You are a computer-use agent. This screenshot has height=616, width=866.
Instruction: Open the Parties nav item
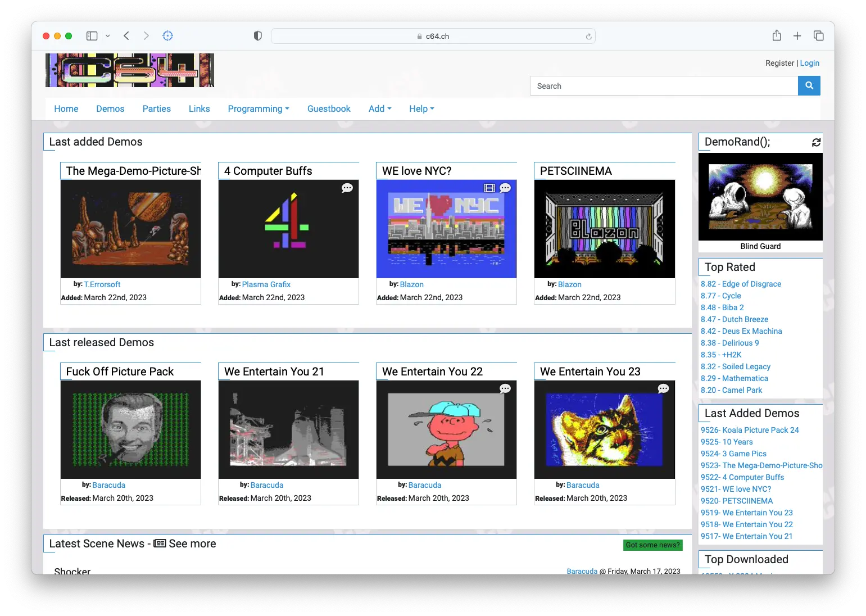(x=156, y=109)
